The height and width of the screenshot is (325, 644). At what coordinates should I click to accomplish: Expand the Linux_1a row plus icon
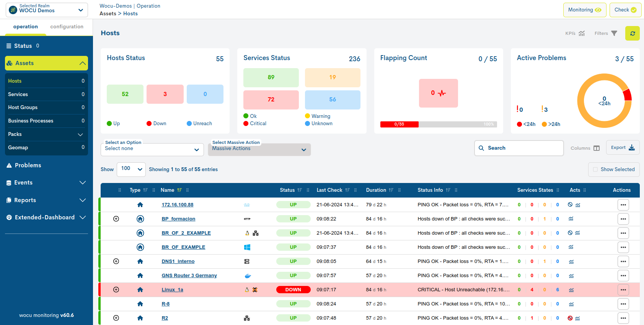click(x=116, y=290)
